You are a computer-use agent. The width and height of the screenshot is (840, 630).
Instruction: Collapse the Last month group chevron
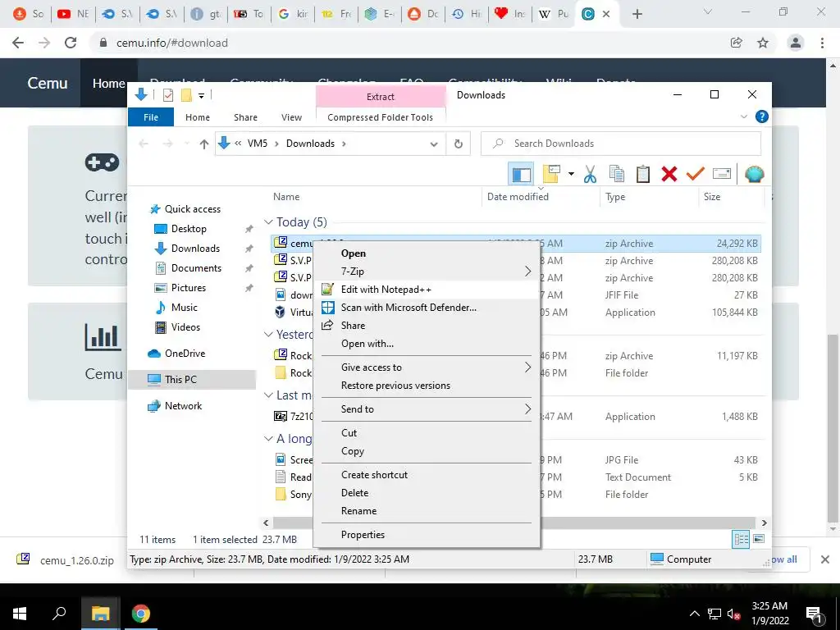coord(268,395)
